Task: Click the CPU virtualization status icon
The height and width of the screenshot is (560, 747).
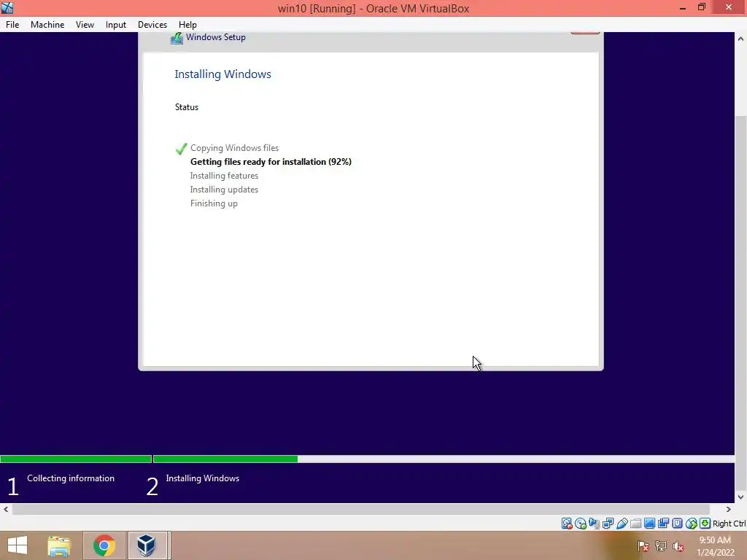Action: 677,524
